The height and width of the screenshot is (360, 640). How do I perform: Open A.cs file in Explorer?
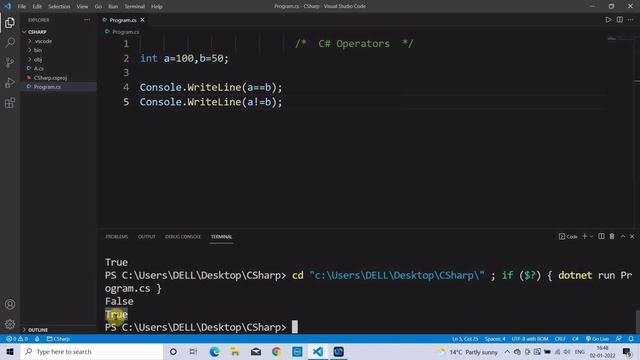[x=59, y=69]
